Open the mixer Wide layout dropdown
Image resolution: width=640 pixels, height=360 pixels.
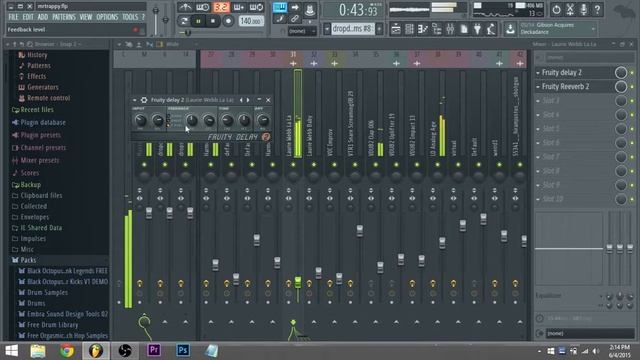click(x=180, y=44)
